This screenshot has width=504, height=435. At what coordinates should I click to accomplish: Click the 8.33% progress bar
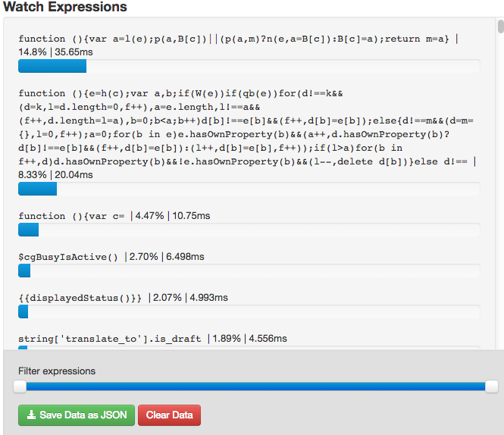click(x=249, y=189)
